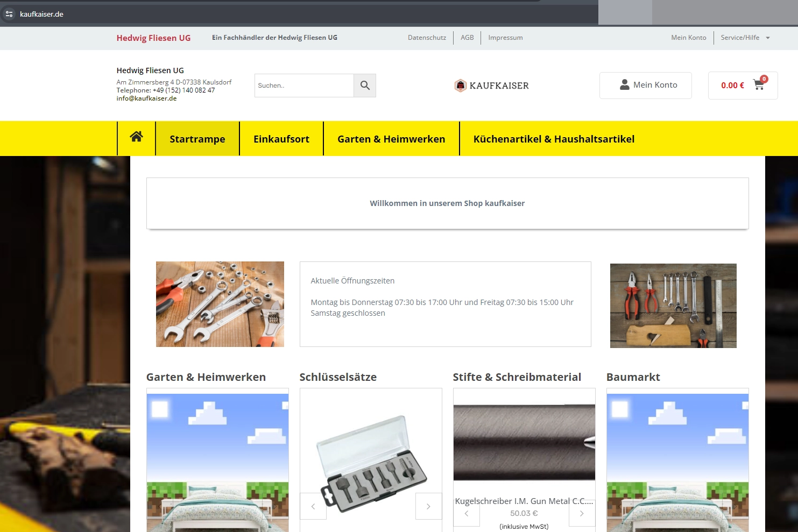
Task: Click into the Suchen search field
Action: (x=304, y=86)
